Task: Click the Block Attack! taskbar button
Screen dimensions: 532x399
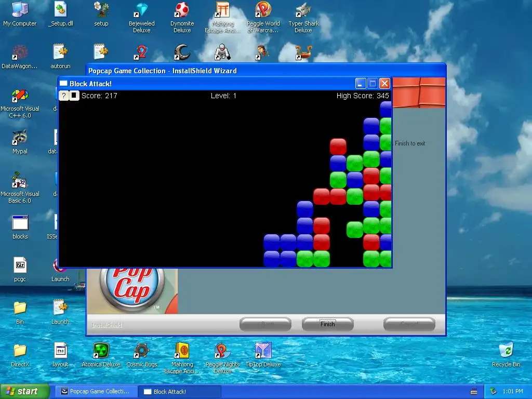Action: [180, 391]
